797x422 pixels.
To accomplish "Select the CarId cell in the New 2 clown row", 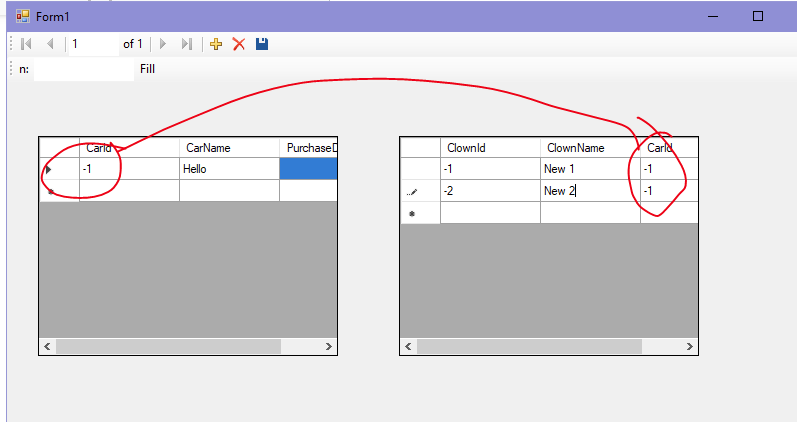I will pyautogui.click(x=669, y=191).
